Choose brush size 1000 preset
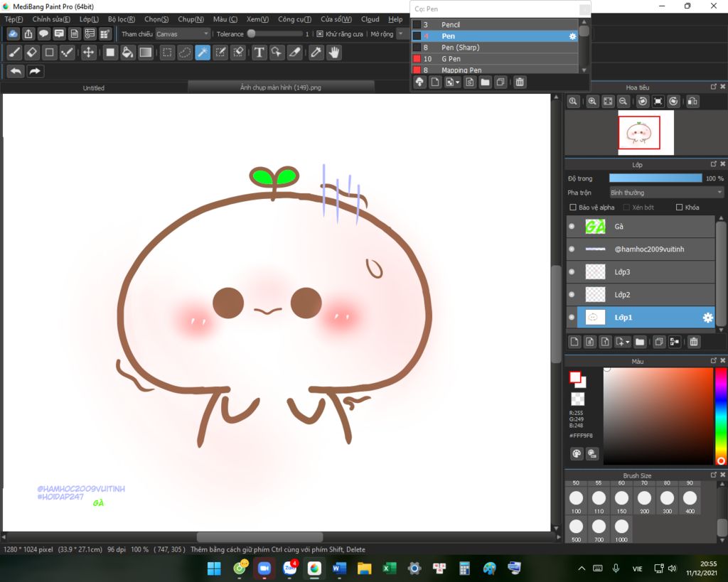 (621, 529)
